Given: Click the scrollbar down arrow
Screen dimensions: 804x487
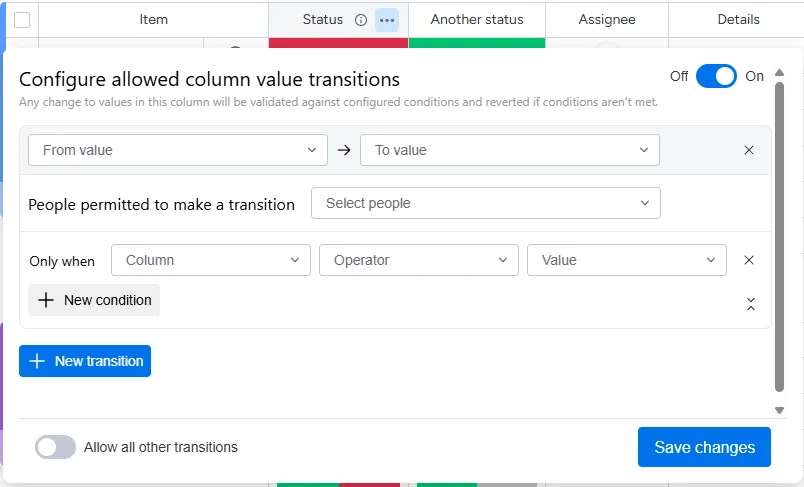Looking at the screenshot, I should (779, 410).
